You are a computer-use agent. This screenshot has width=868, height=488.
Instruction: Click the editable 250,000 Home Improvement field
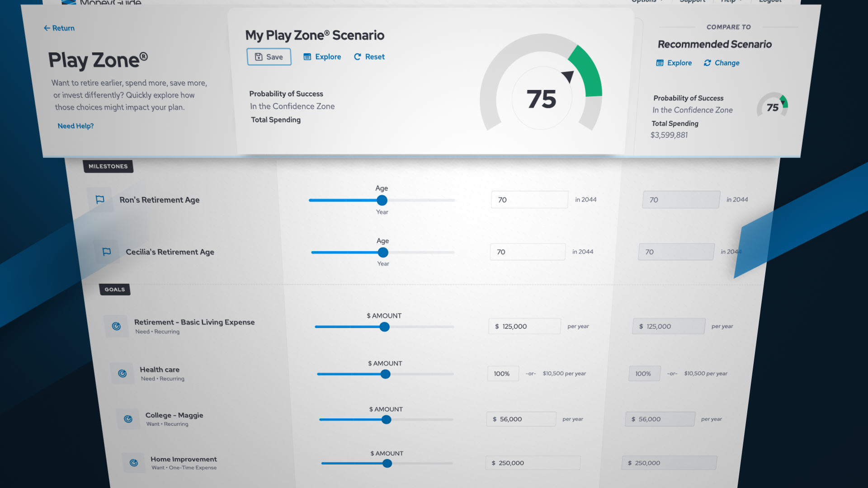point(533,463)
